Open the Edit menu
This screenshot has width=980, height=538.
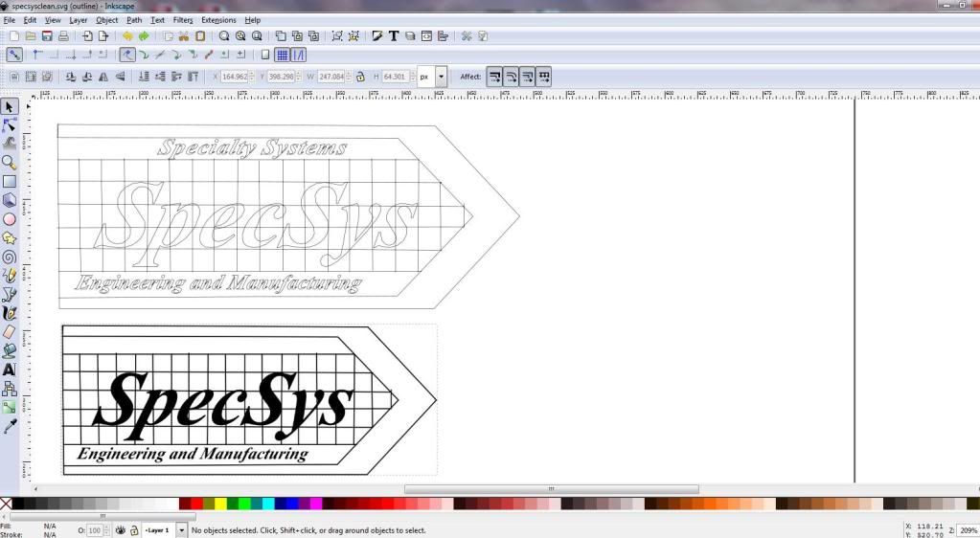(30, 20)
